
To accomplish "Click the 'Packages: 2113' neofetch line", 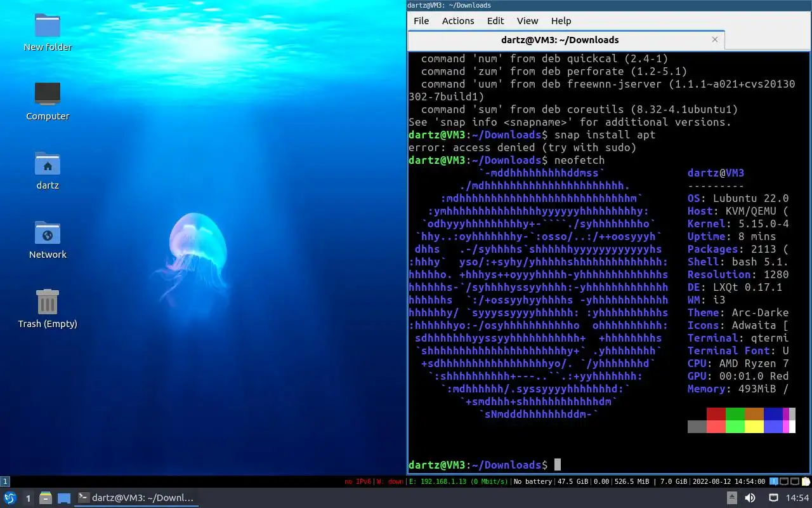I will click(738, 249).
